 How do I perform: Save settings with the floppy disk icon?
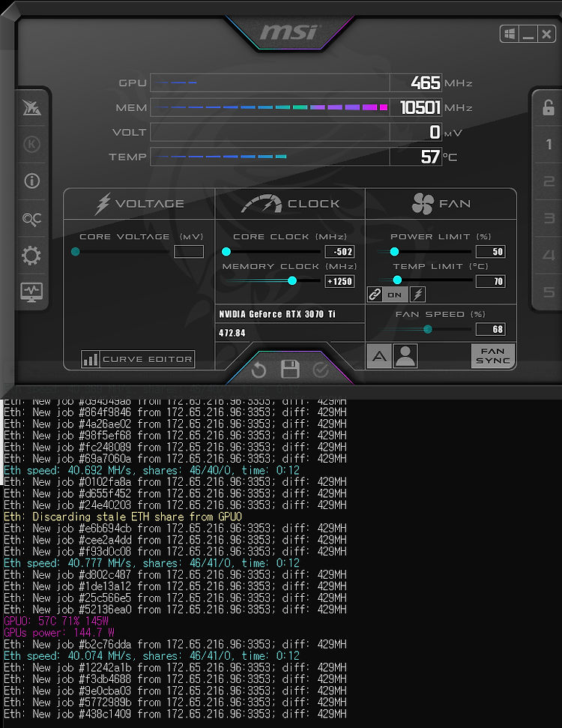pyautogui.click(x=290, y=370)
